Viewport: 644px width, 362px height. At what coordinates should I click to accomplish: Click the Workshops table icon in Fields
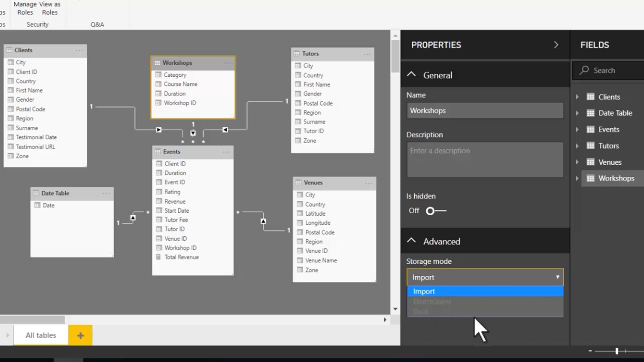tap(591, 178)
